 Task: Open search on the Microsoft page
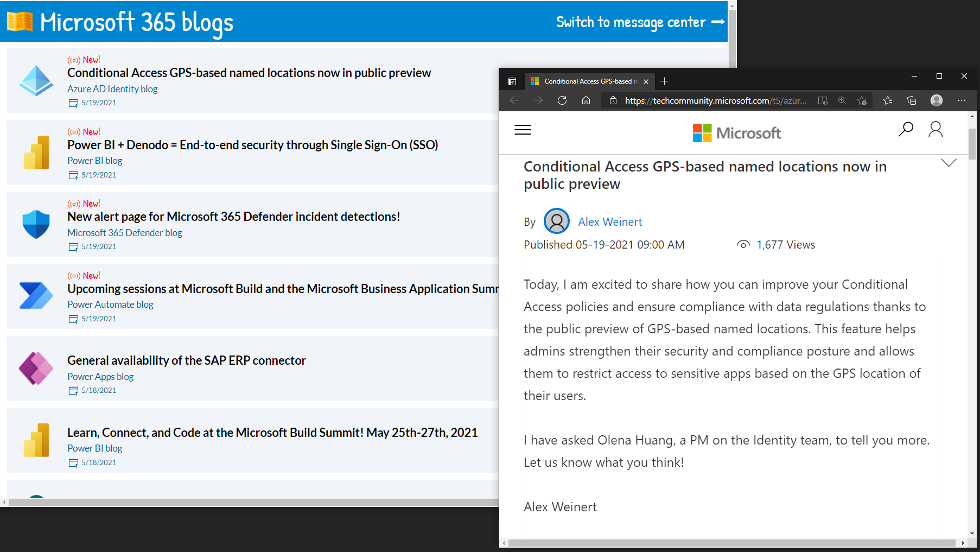(x=906, y=129)
